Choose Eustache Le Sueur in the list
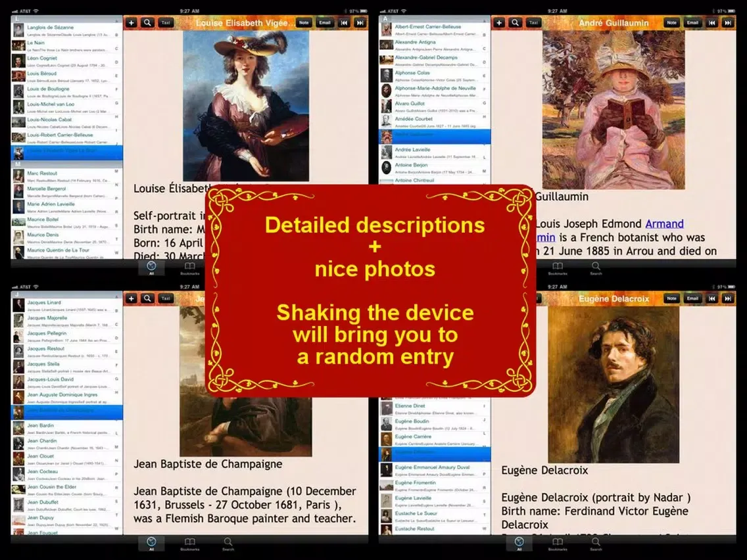This screenshot has width=747, height=560. point(435,516)
